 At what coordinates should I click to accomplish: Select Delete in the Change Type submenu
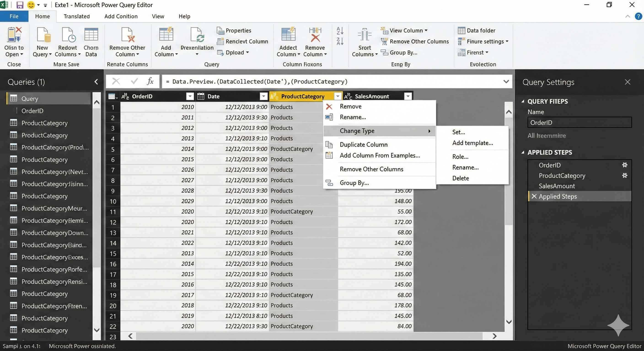pos(461,178)
